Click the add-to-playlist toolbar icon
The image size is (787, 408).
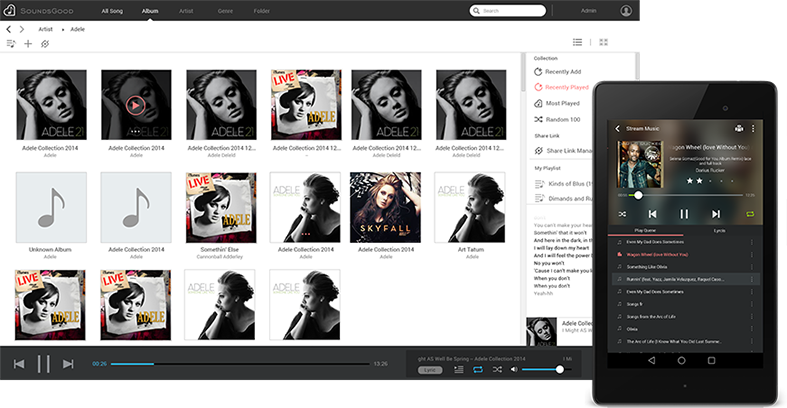pos(11,44)
